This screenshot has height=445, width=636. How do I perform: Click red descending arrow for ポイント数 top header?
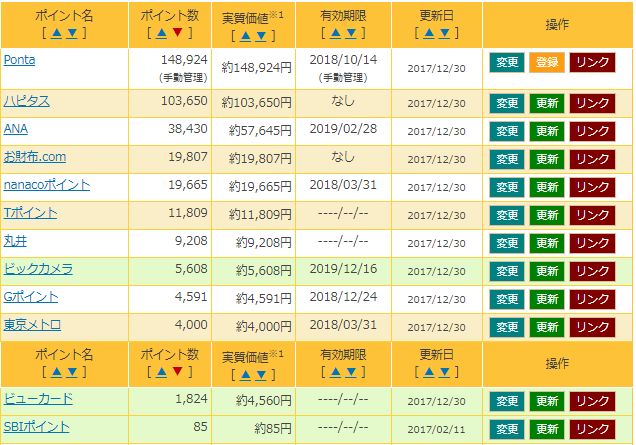pos(177,33)
